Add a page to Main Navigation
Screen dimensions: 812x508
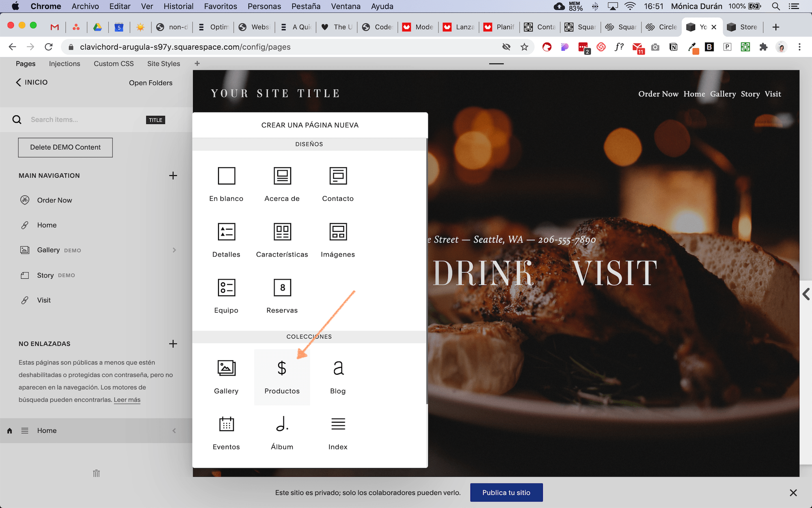pos(173,176)
